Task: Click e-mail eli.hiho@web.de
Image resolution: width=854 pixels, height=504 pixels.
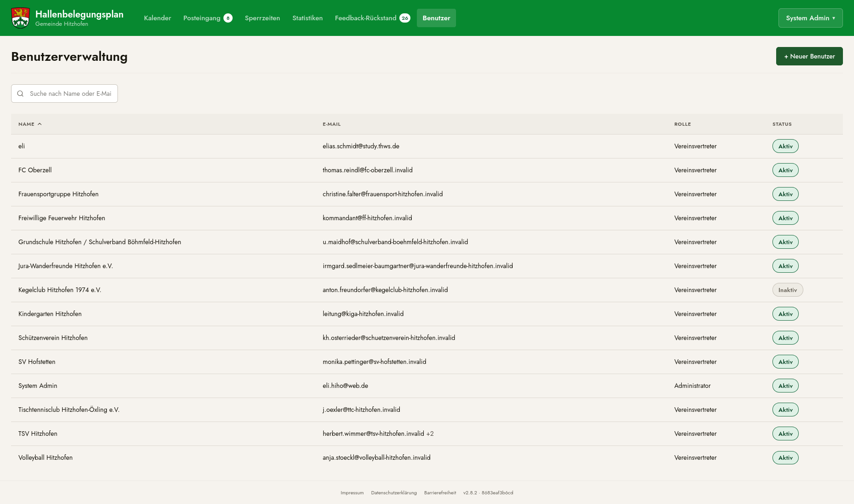Action: click(x=345, y=386)
